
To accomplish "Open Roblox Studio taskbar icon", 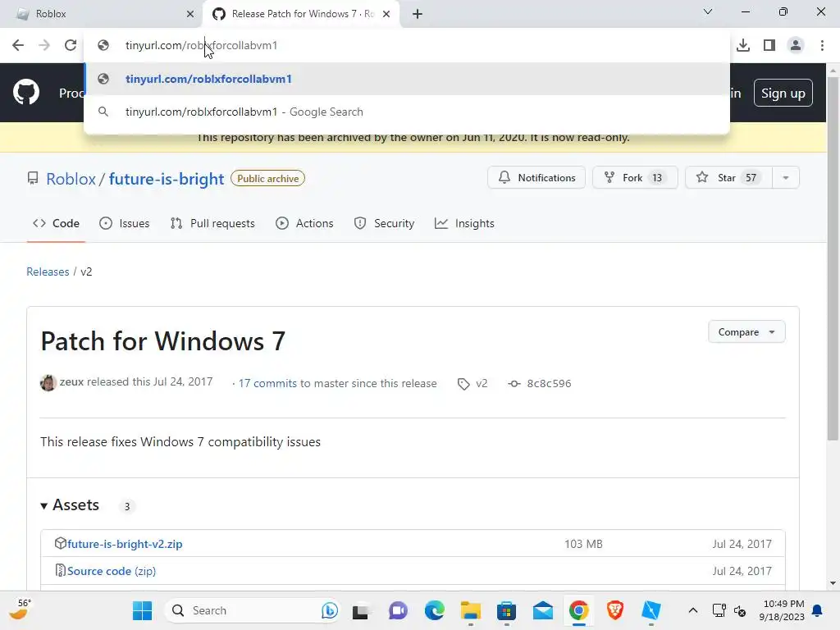I will 651,610.
